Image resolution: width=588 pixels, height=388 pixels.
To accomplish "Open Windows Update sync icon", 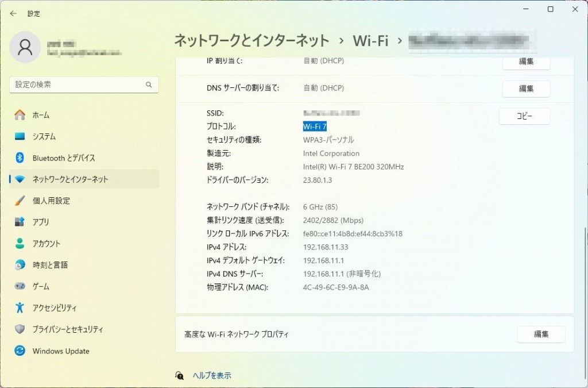I will click(20, 351).
